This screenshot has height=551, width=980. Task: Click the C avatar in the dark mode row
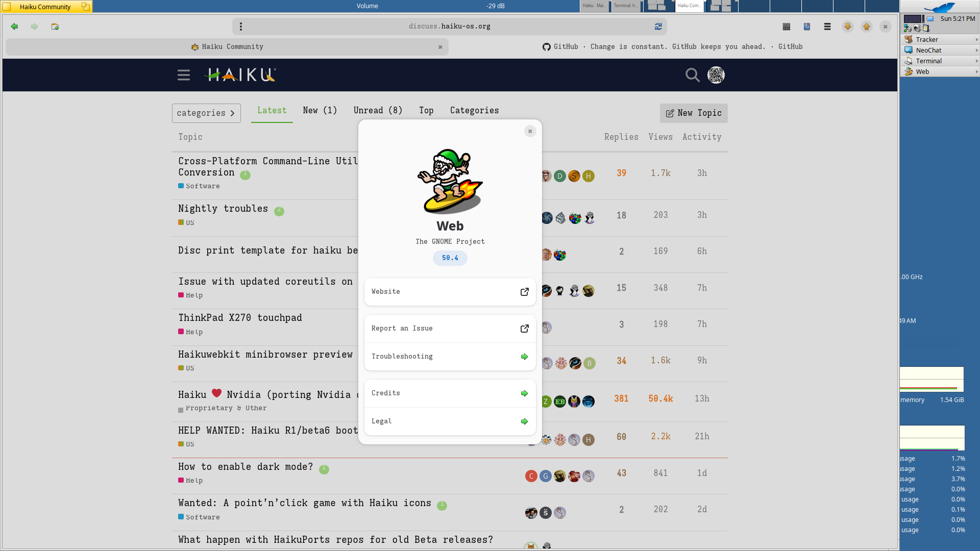click(x=531, y=476)
